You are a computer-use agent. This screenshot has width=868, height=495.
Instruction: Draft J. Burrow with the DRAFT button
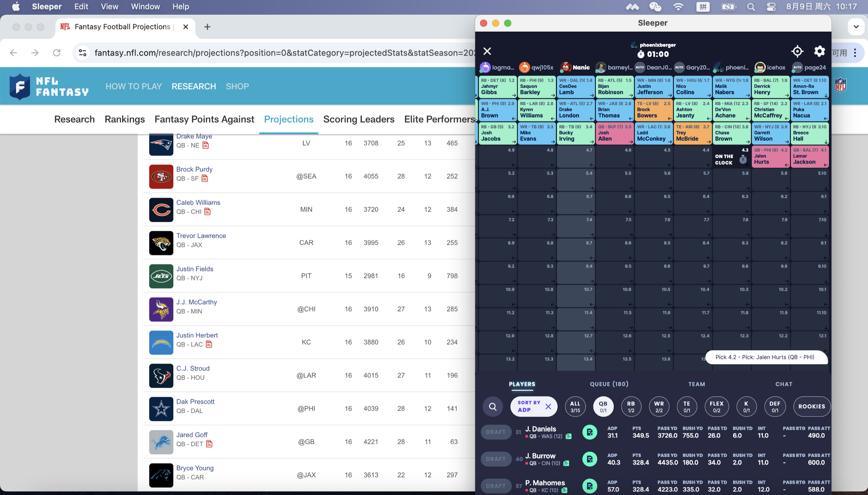[x=496, y=459]
